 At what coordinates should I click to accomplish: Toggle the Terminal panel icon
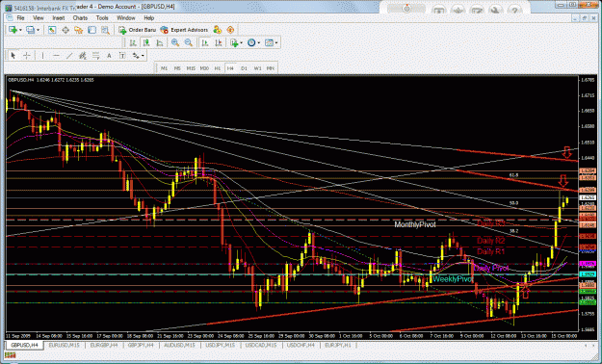pos(92,30)
